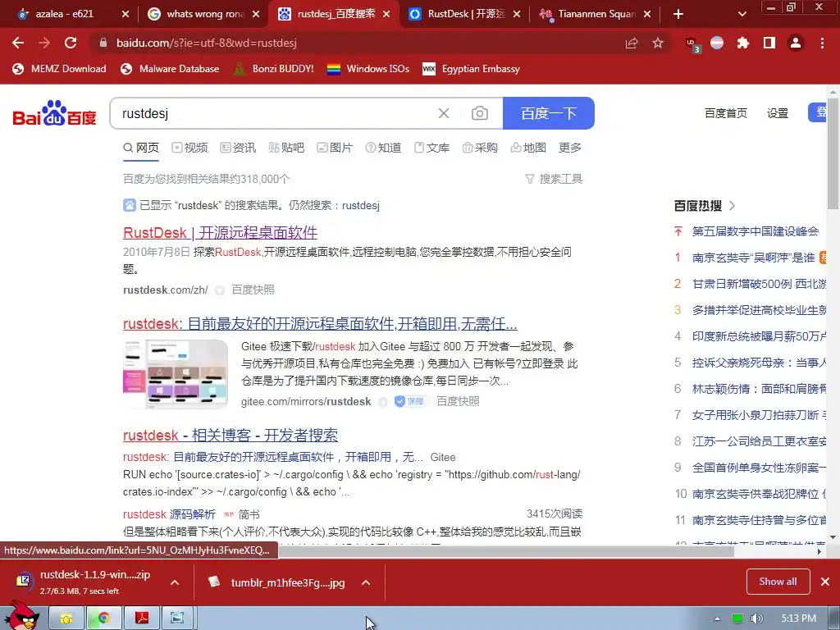Expand rustdesk zip download options arrow
The width and height of the screenshot is (840, 630).
coord(175,582)
